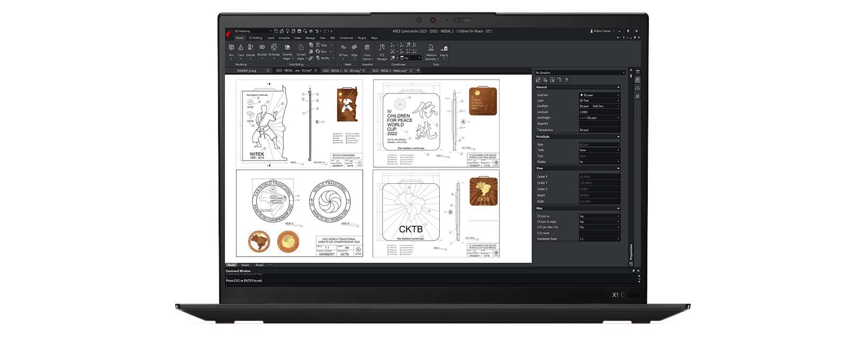Close the MEDAL 1 - 3D - 003.dwg tab
This screenshot has height=337, width=868.
[364, 70]
